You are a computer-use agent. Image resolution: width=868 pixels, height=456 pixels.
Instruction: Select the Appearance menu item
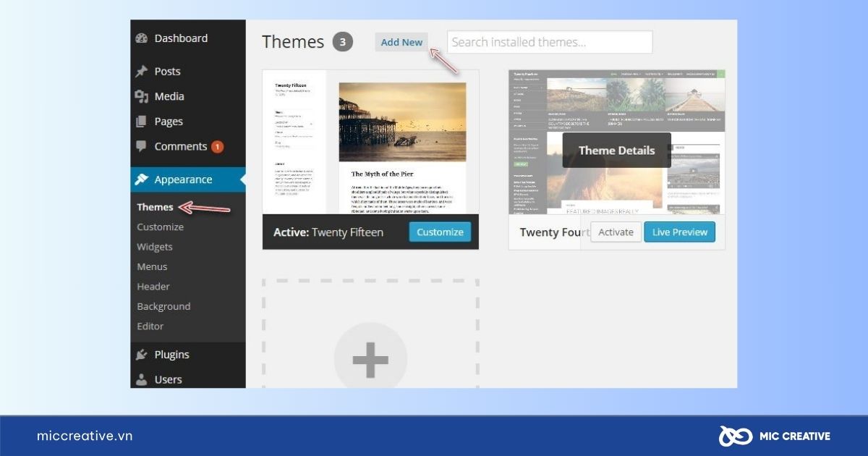point(188,180)
